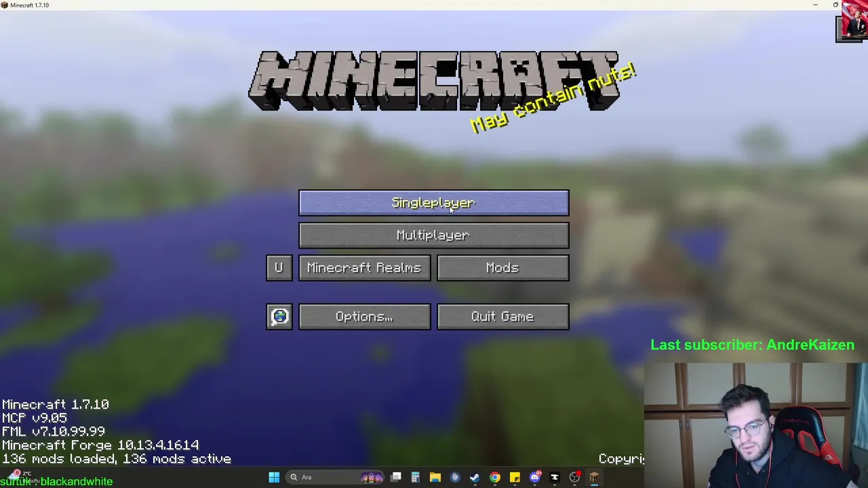This screenshot has width=868, height=488.
Task: Open the Multiplayer server menu
Action: point(434,235)
